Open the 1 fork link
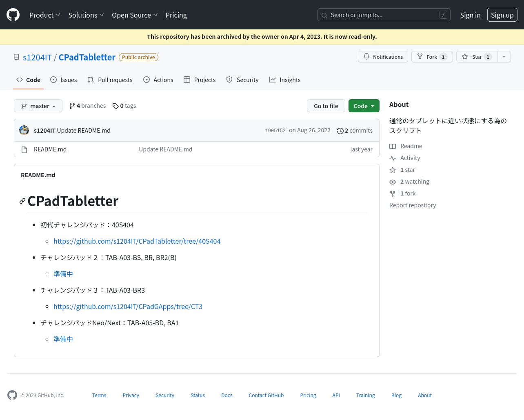The width and height of the screenshot is (524, 420). point(402,193)
